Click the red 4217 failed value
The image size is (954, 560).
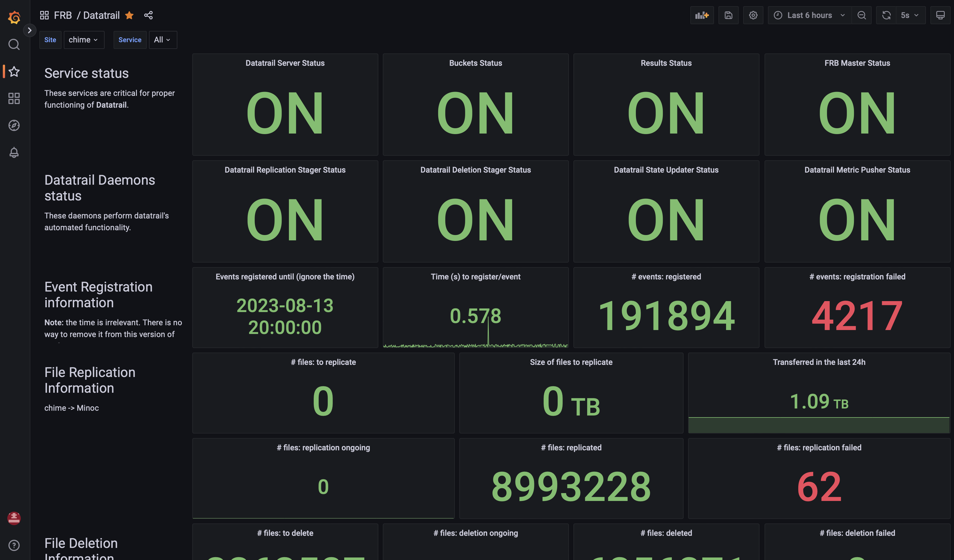[857, 316]
